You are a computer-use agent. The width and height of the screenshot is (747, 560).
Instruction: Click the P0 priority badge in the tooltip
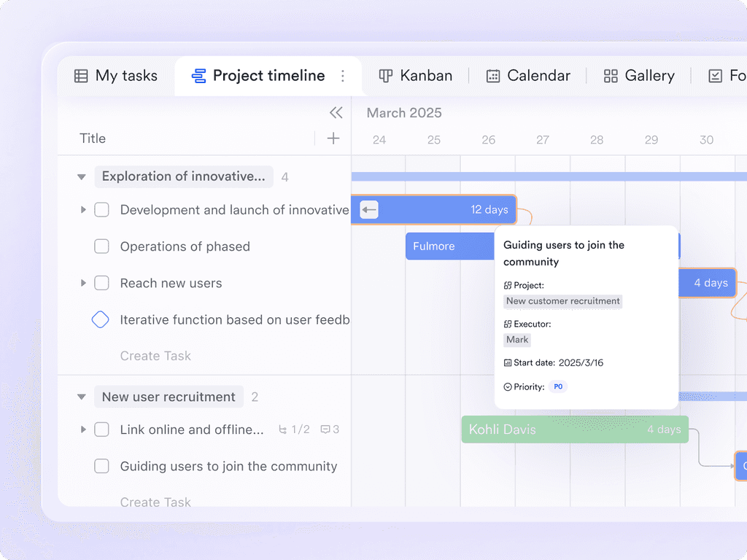[x=557, y=386]
